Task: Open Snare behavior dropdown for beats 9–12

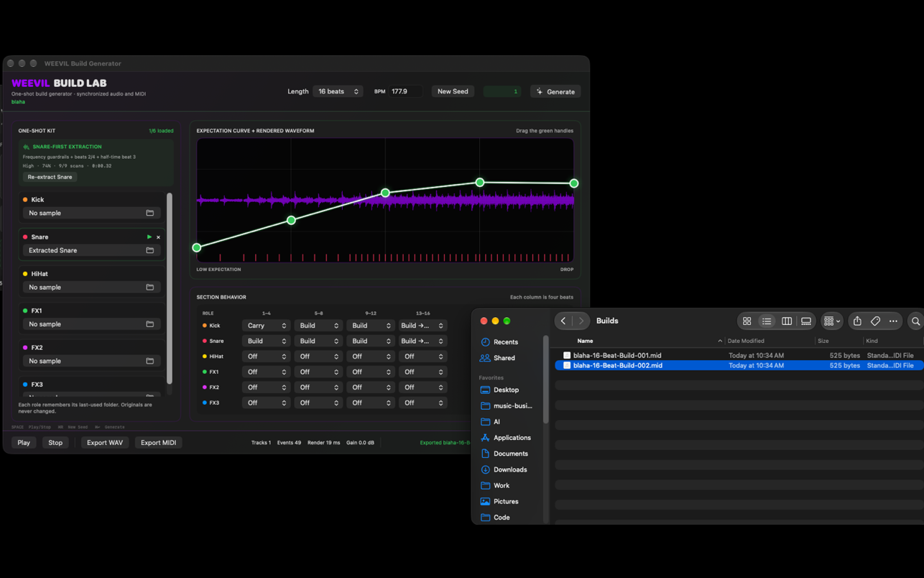Action: pos(370,341)
